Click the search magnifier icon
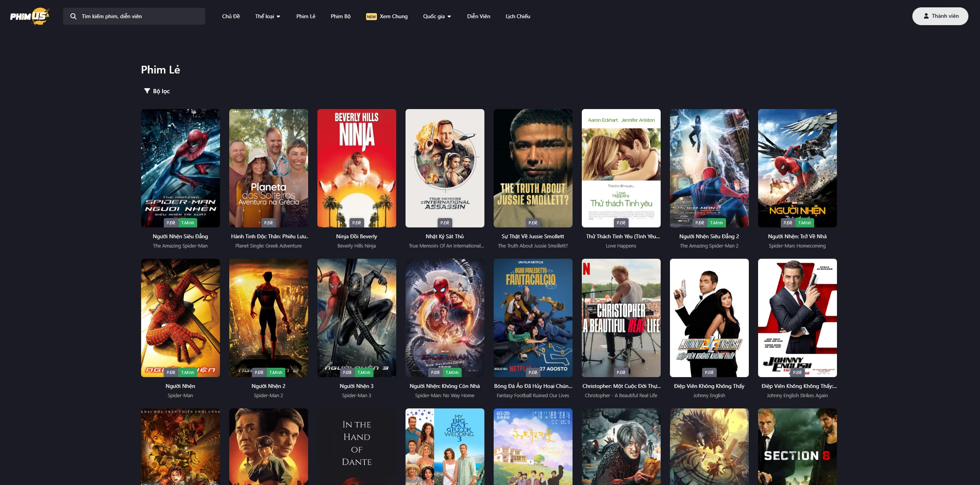The image size is (980, 485). coord(73,16)
